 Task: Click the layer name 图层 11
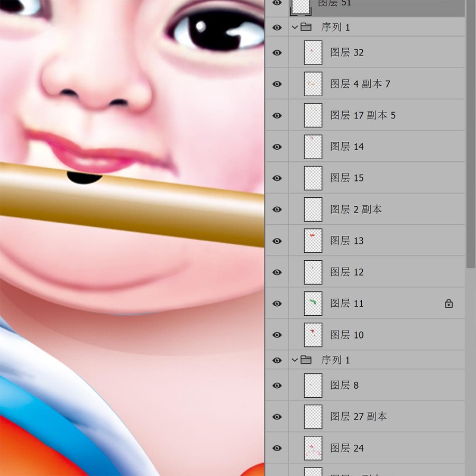click(x=346, y=304)
